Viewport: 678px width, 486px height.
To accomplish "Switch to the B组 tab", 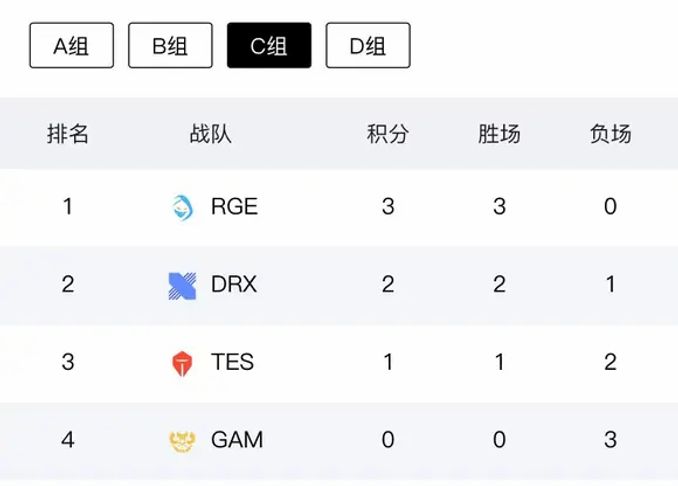I will point(170,46).
